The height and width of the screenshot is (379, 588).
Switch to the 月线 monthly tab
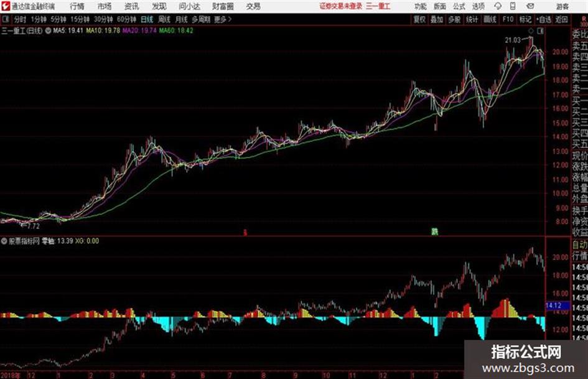coord(182,19)
